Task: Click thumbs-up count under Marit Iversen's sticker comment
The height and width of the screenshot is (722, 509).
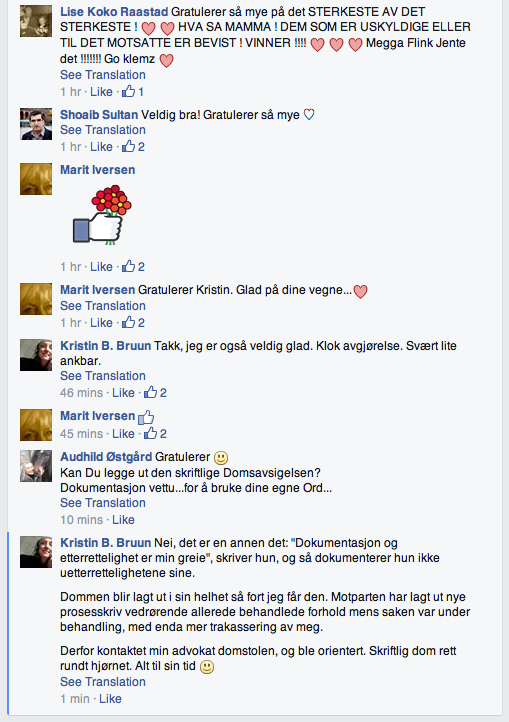Action: pos(133,267)
